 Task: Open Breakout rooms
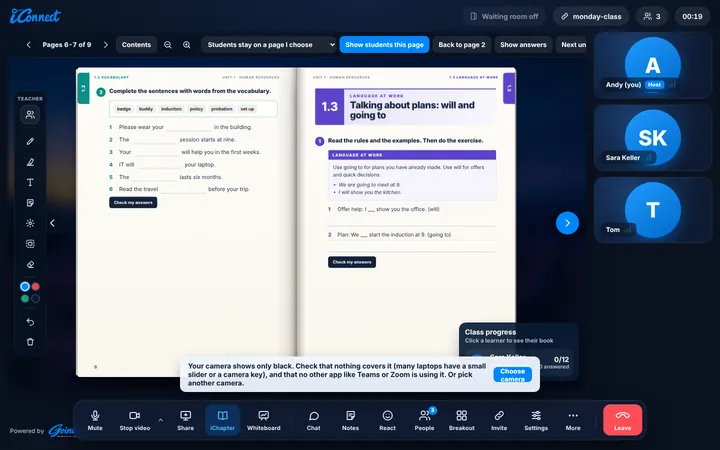461,420
